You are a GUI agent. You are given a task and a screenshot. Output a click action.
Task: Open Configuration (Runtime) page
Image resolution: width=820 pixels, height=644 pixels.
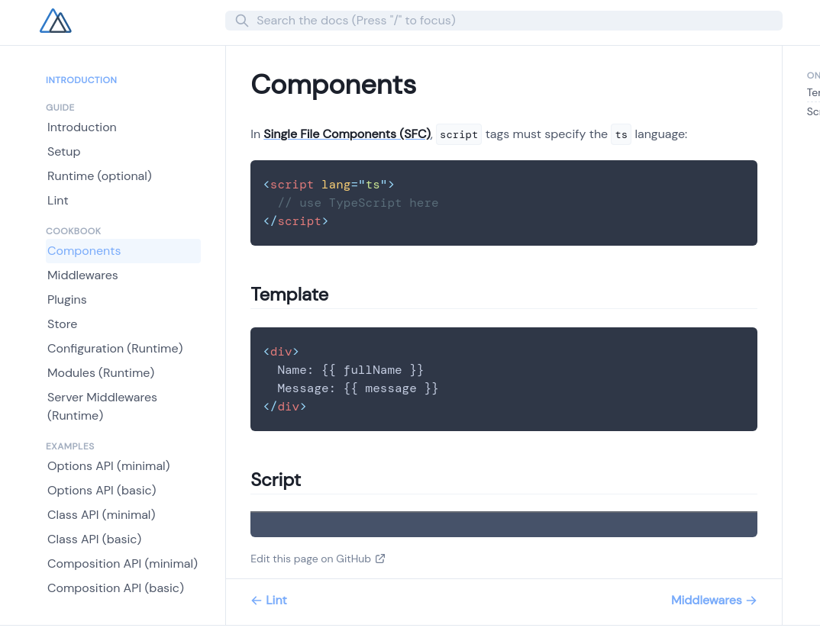click(115, 349)
